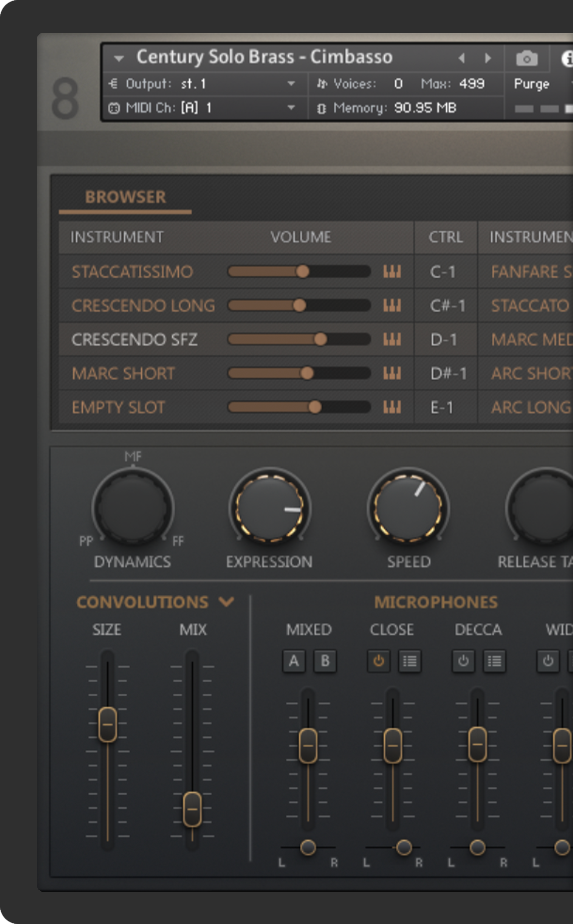Adjust the CRESCENDO LONG volume slider
The width and height of the screenshot is (573, 924).
[299, 305]
